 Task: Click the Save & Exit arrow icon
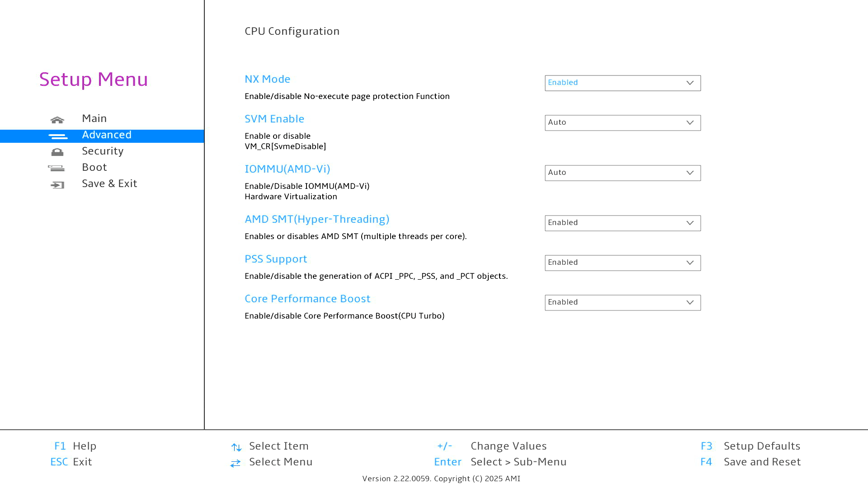pos(57,185)
